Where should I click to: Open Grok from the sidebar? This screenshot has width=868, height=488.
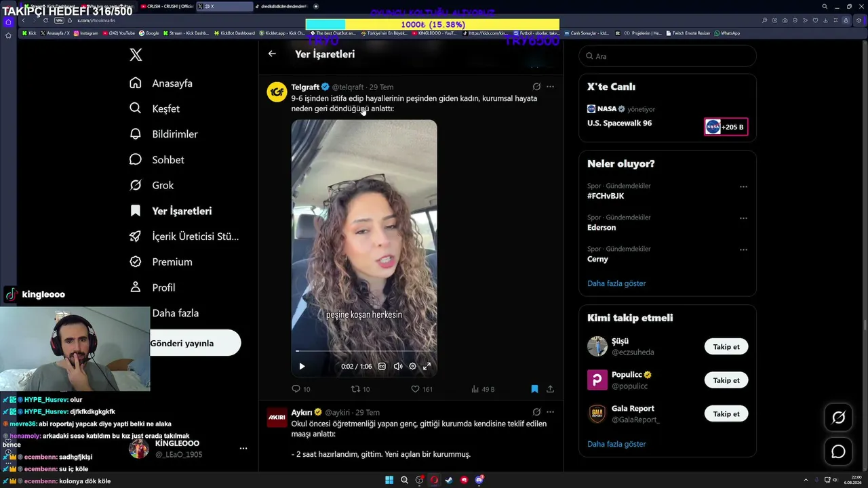[151, 185]
